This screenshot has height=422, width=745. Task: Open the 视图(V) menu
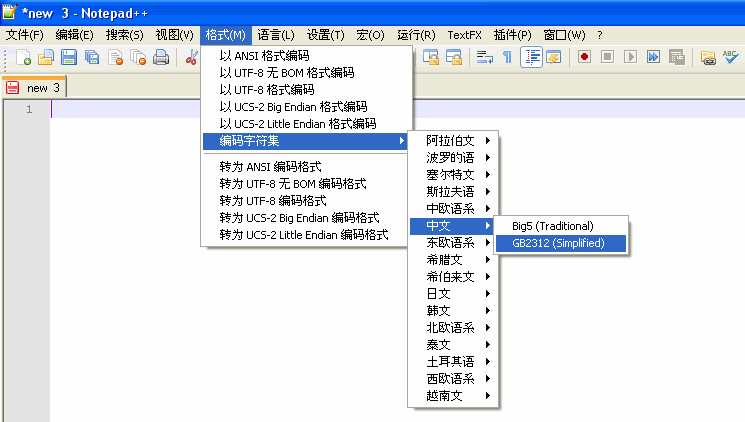[174, 35]
